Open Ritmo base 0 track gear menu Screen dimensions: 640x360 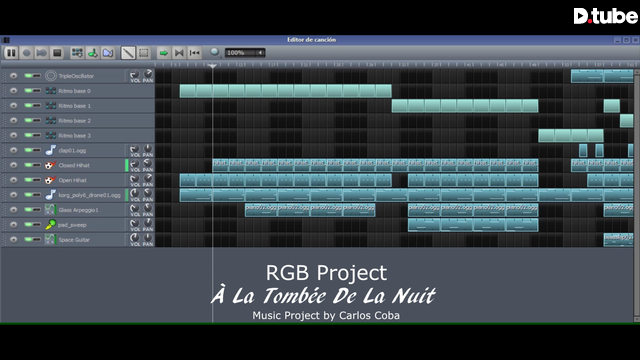(13, 91)
